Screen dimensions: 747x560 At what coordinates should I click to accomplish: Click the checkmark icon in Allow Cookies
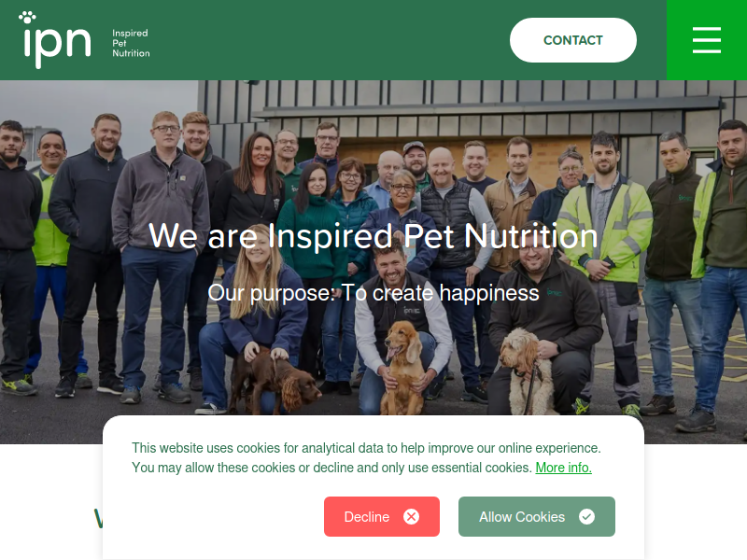tap(586, 517)
